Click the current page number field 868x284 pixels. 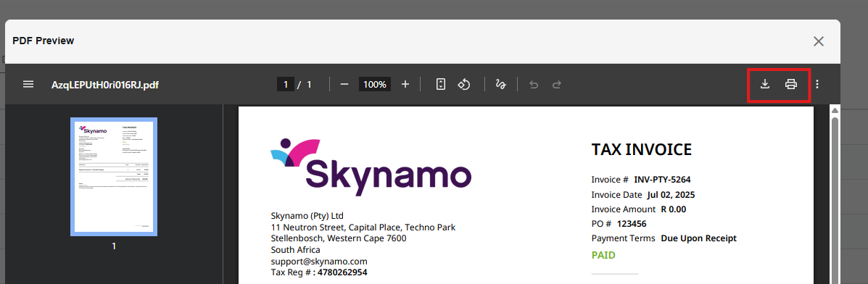pyautogui.click(x=286, y=84)
